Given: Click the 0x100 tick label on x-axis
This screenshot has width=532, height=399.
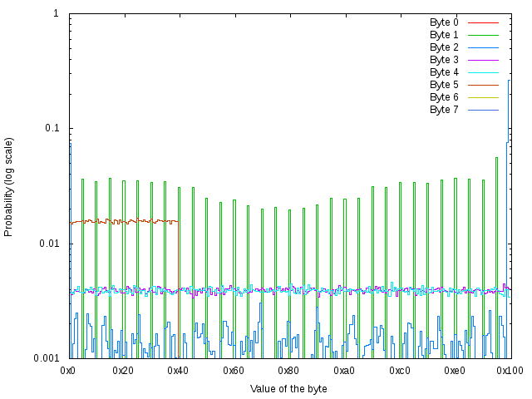Looking at the screenshot, I should tap(510, 370).
